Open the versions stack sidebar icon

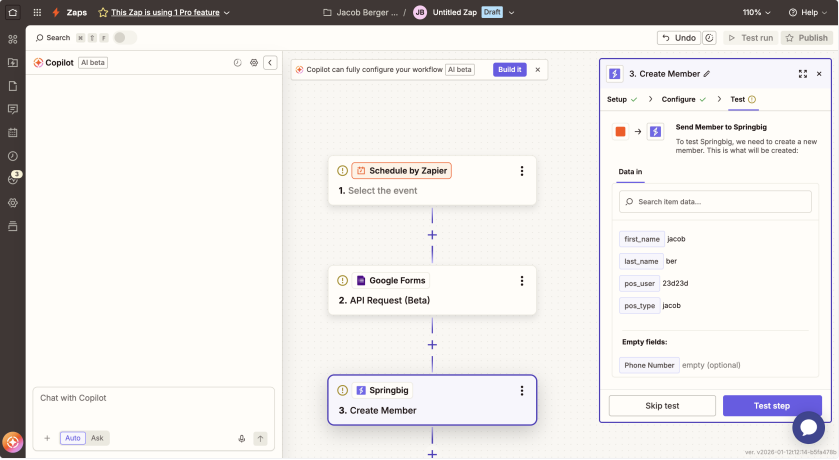(13, 226)
